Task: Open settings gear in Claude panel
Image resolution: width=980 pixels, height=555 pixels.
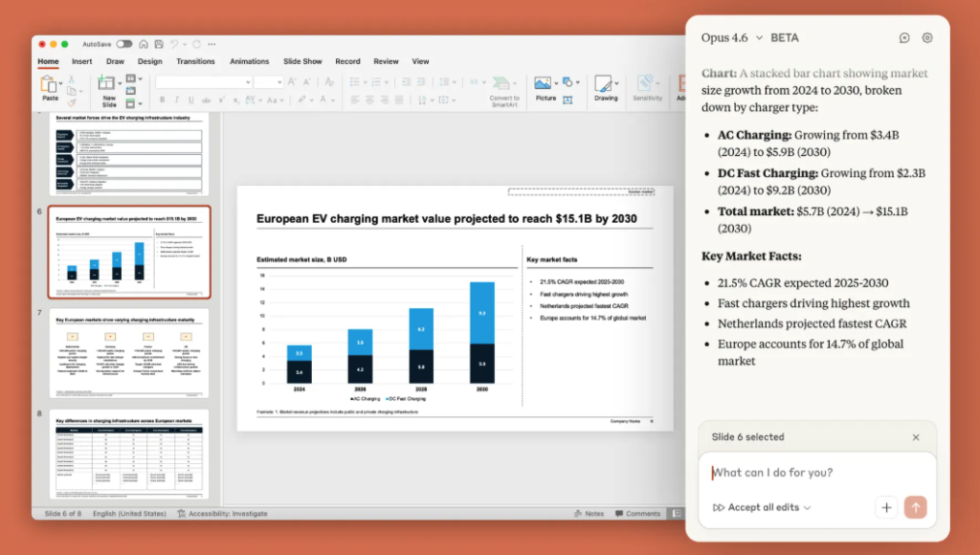Action: (927, 38)
